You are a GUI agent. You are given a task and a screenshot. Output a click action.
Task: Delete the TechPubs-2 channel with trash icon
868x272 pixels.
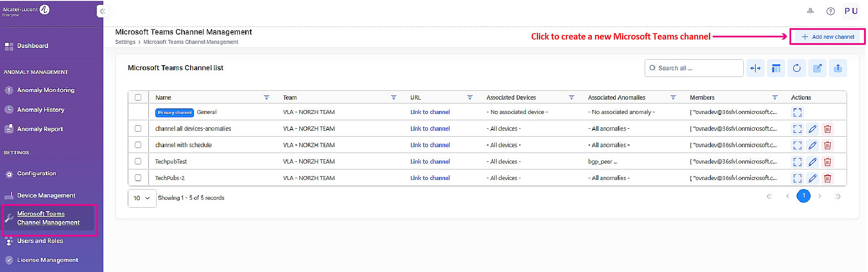click(827, 178)
